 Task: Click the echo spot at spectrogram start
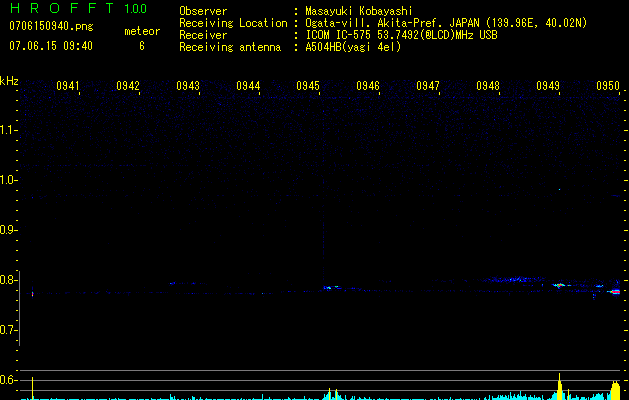[x=32, y=294]
